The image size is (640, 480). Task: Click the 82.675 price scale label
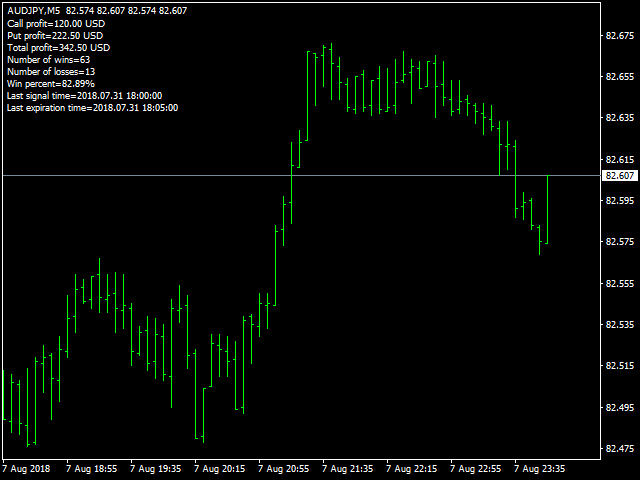[x=620, y=36]
